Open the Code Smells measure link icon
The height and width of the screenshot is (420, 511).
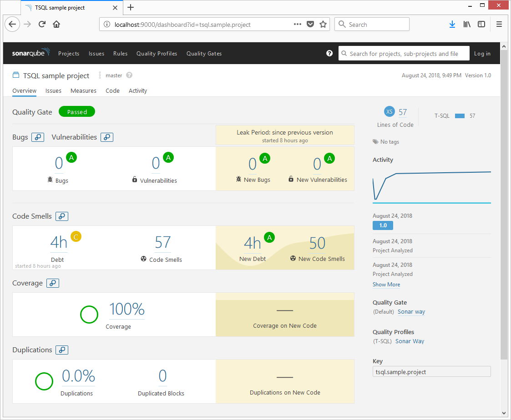pos(62,216)
